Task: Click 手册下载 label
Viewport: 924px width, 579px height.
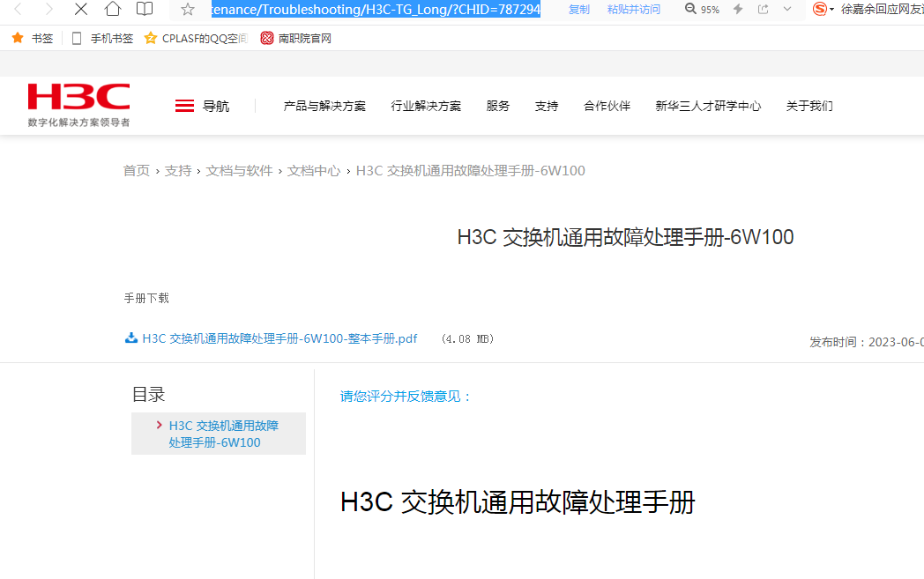Action: pos(146,298)
